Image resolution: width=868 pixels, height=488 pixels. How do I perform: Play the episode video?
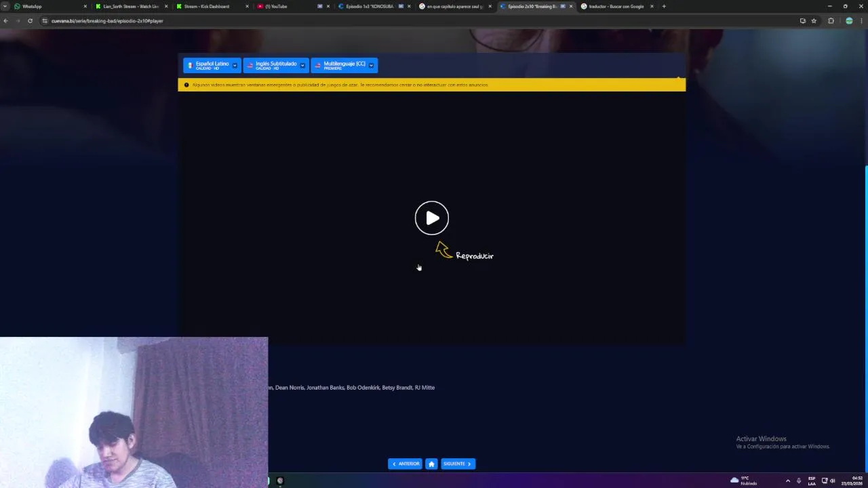tap(432, 218)
